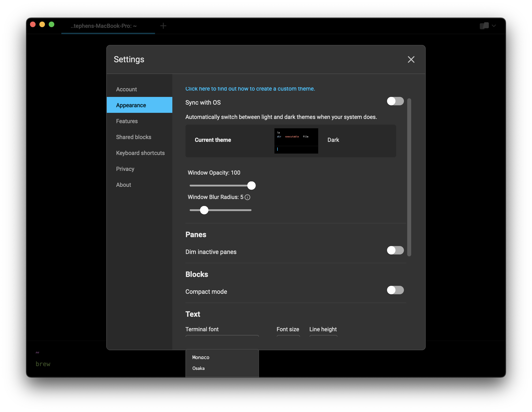The width and height of the screenshot is (532, 412).
Task: Open the custom theme help link
Action: 250,89
